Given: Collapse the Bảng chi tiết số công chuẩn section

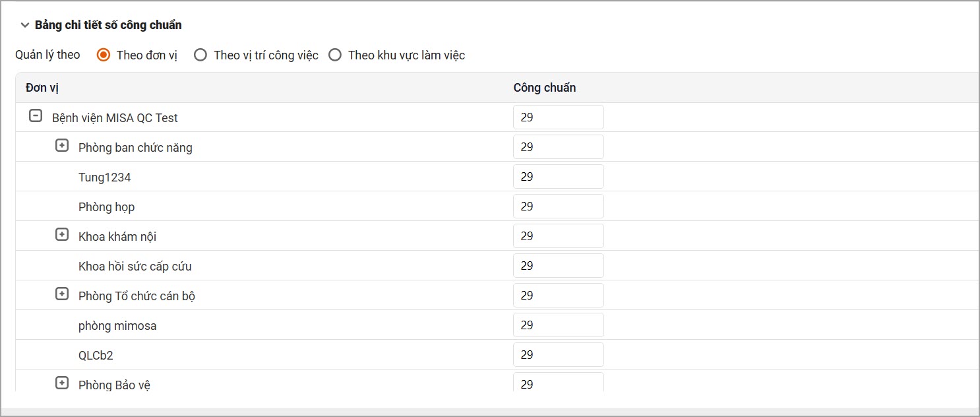Looking at the screenshot, I should pyautogui.click(x=25, y=25).
